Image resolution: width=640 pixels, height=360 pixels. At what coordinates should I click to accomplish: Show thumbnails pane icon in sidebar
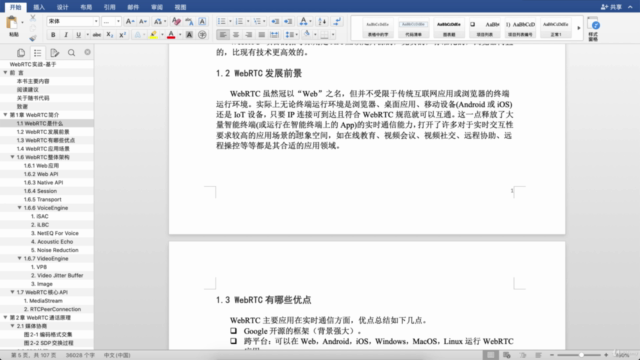pyautogui.click(x=21, y=53)
